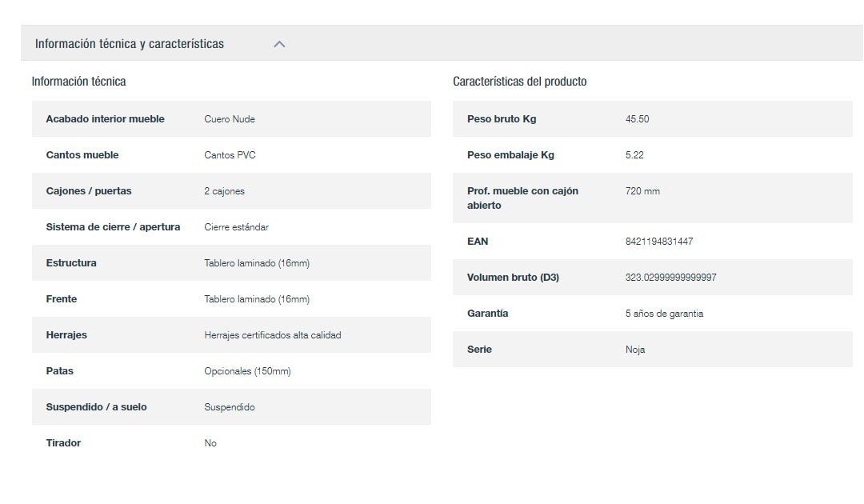The image size is (864, 504).
Task: Click the '5 años de garantia' value
Action: tap(664, 314)
